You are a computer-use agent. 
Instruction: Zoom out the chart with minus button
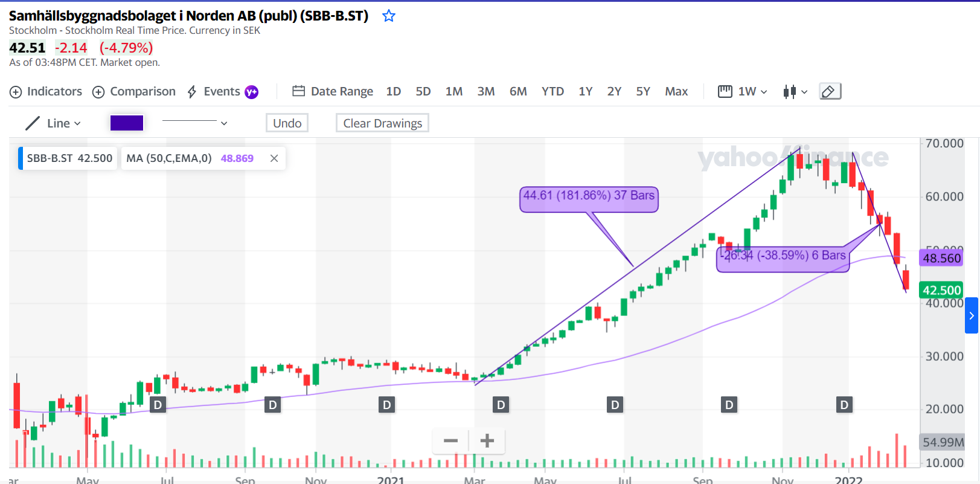pos(450,440)
